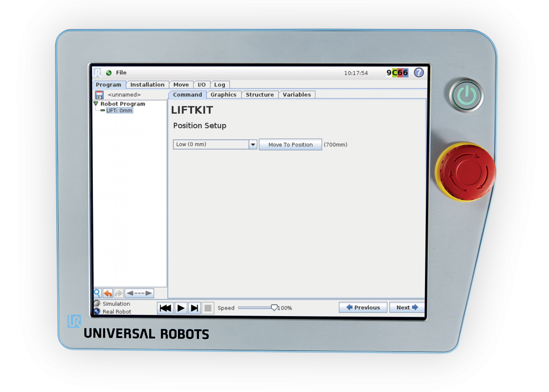Select the Real Robot radio option

click(x=113, y=311)
